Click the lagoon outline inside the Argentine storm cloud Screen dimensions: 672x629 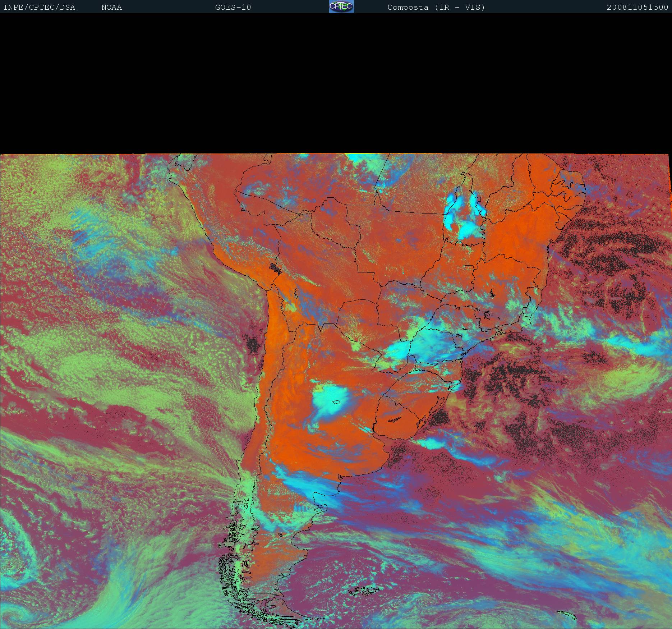click(x=337, y=403)
